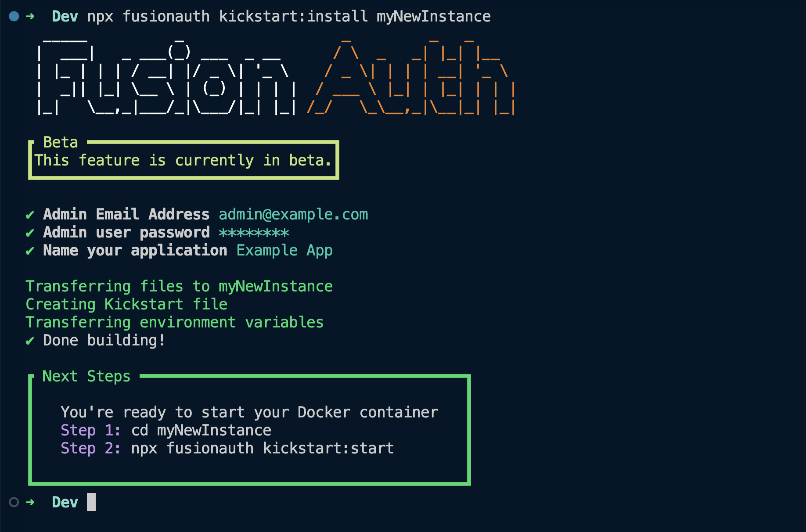Click the 'Example App' application name value
Screen dimensions: 806x532
tap(284, 250)
